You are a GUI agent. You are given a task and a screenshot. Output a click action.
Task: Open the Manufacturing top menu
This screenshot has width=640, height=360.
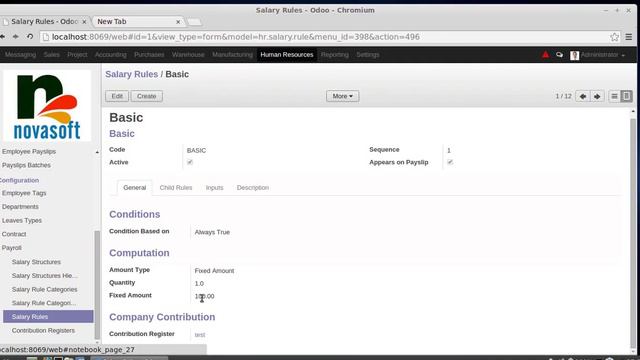[232, 55]
